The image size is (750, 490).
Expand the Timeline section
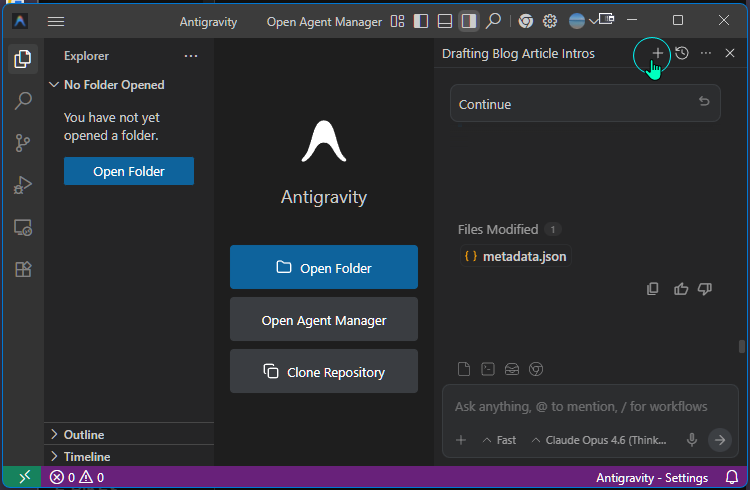click(86, 456)
